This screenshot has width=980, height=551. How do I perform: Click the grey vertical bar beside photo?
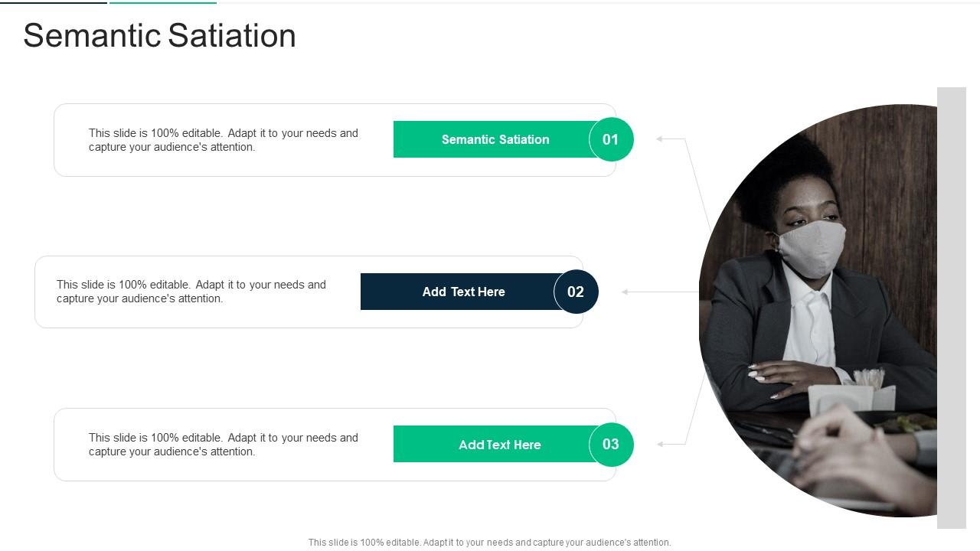pyautogui.click(x=952, y=308)
